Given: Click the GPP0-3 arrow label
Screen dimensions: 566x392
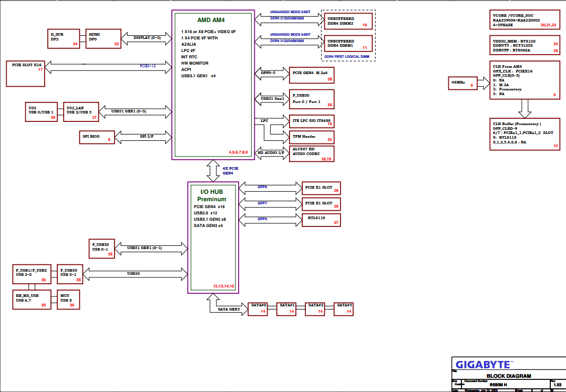Looking at the screenshot, I should coord(267,73).
